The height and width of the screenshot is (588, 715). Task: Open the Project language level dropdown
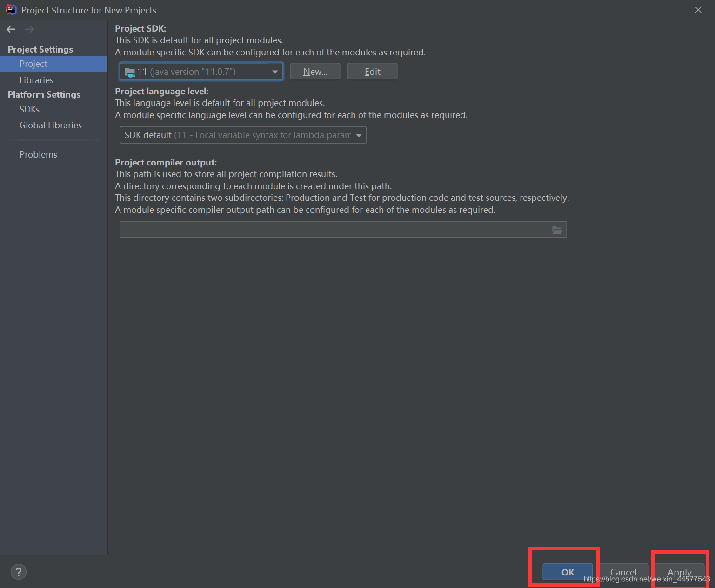(x=243, y=135)
